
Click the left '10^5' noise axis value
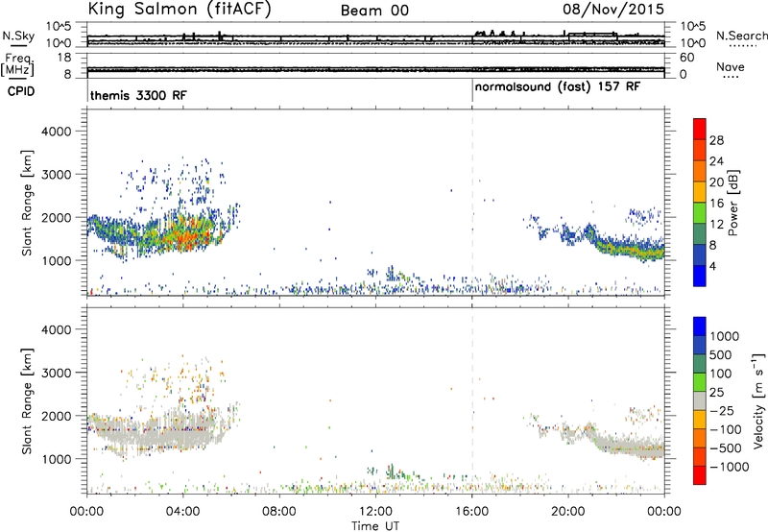[x=59, y=27]
